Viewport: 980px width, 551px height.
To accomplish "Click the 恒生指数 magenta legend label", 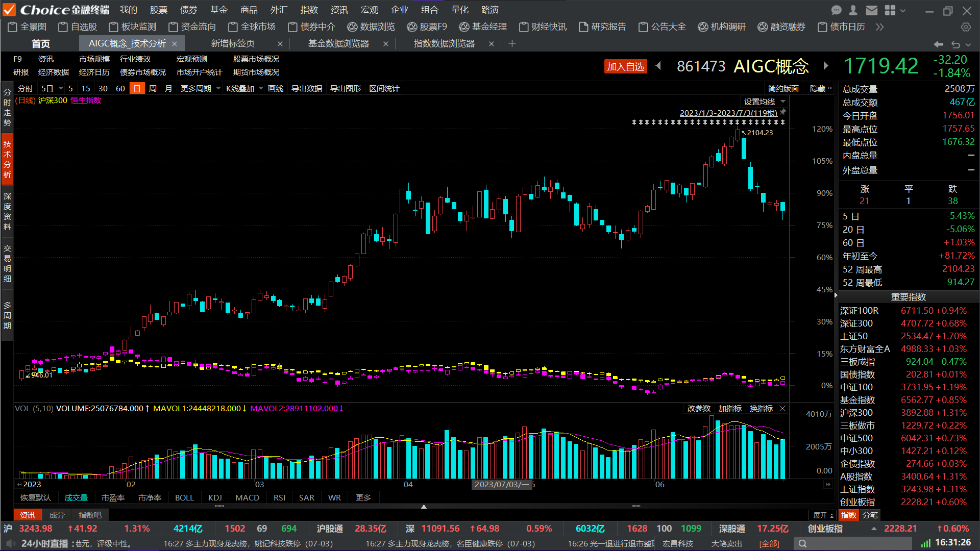I will click(86, 101).
